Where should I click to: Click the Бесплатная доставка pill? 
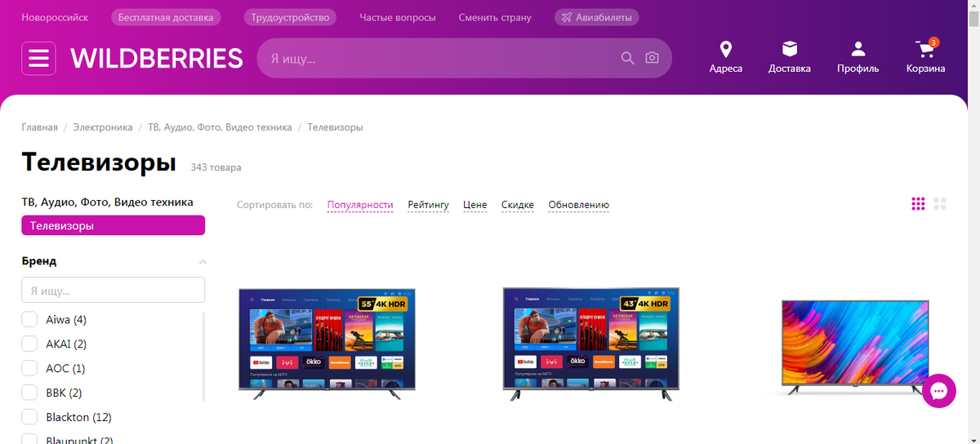pyautogui.click(x=166, y=17)
